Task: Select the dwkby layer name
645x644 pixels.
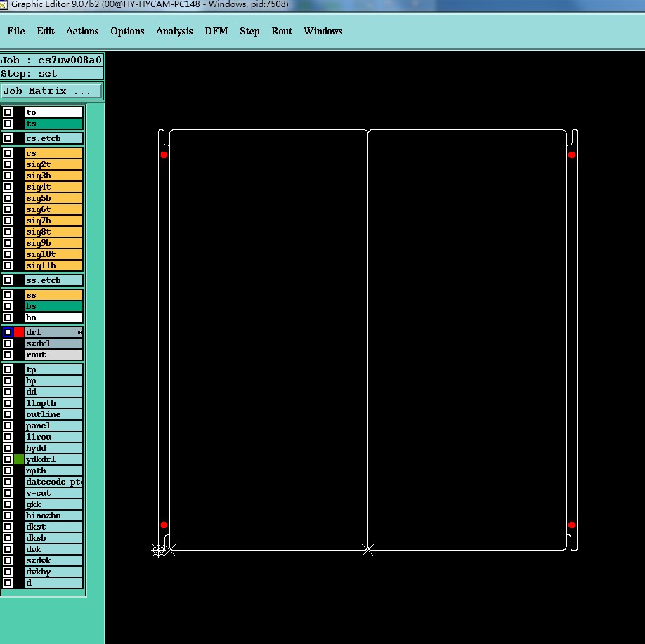Action: click(x=54, y=571)
